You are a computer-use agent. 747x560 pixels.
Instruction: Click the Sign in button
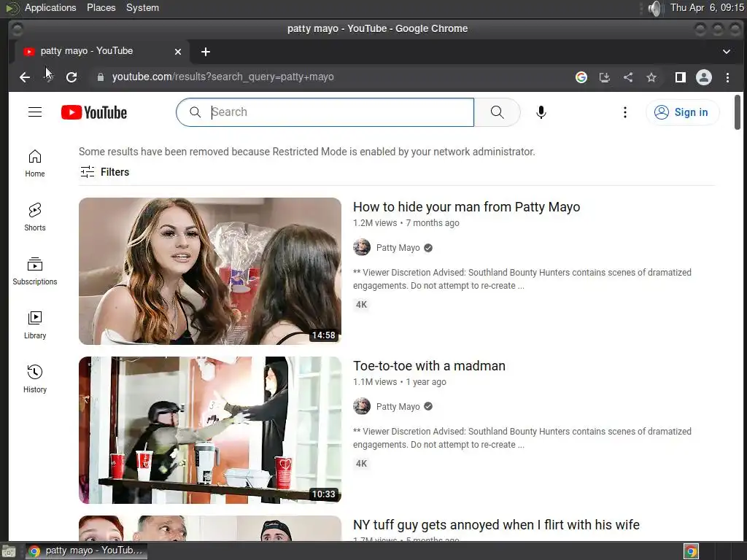tap(682, 112)
